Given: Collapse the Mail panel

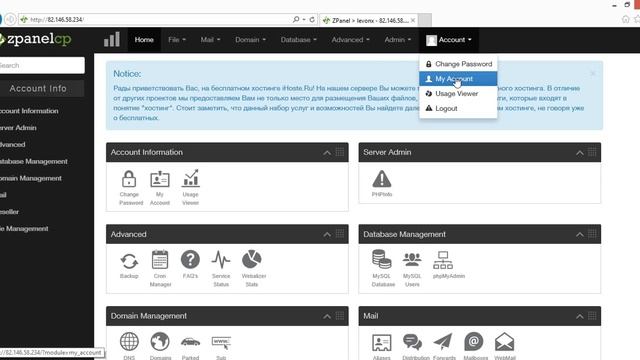Looking at the screenshot, I should pyautogui.click(x=580, y=316).
